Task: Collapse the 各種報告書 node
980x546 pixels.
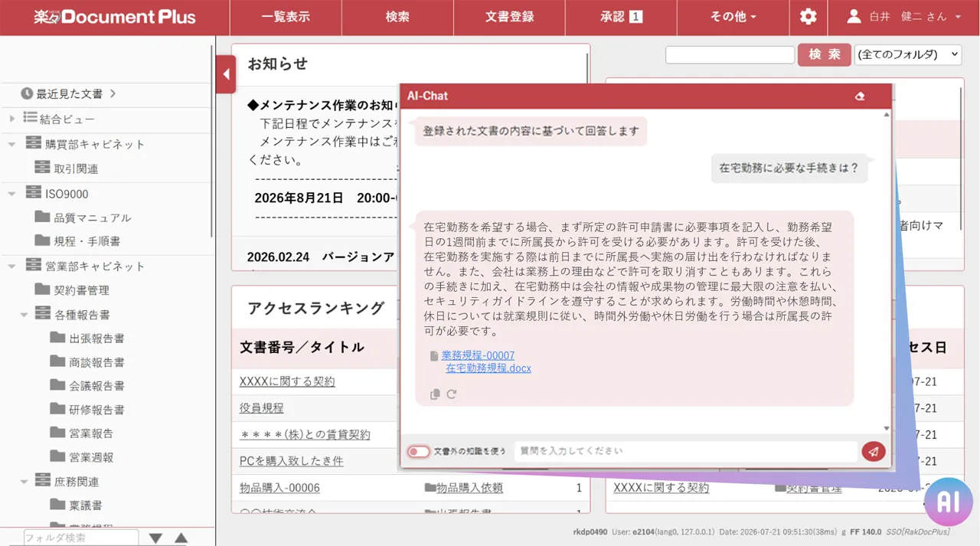Action: pos(24,314)
